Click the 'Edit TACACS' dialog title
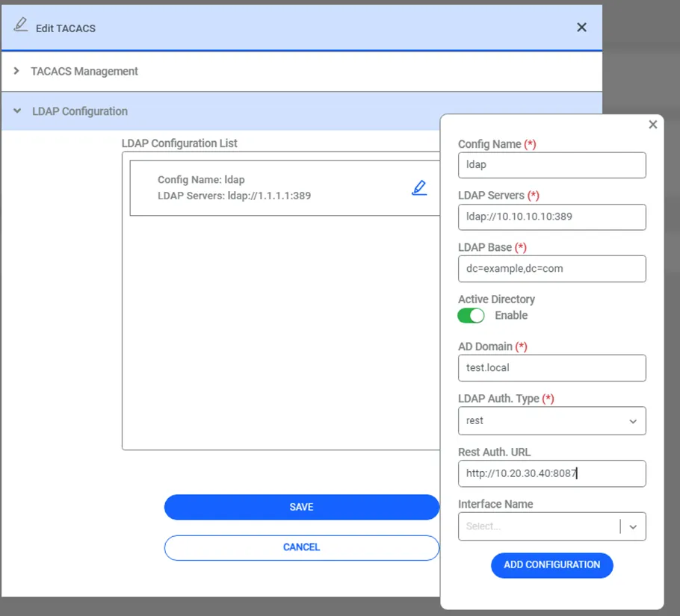The image size is (680, 616). (66, 28)
